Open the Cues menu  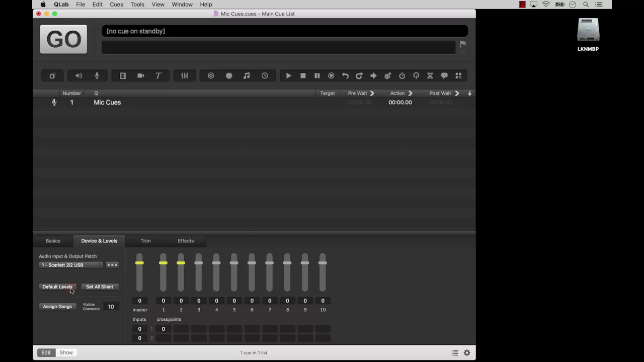click(x=116, y=5)
